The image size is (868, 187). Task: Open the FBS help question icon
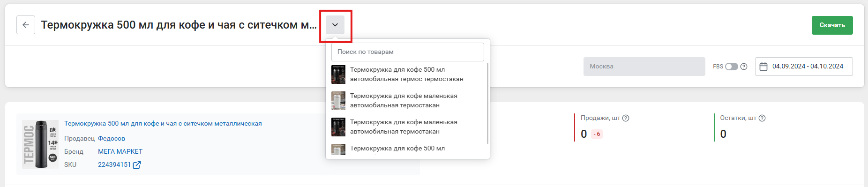pos(744,67)
